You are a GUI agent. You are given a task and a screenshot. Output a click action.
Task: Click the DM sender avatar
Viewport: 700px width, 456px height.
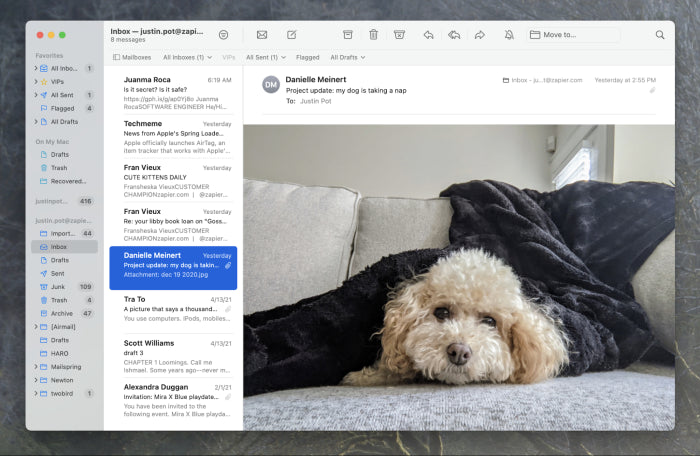pos(271,84)
